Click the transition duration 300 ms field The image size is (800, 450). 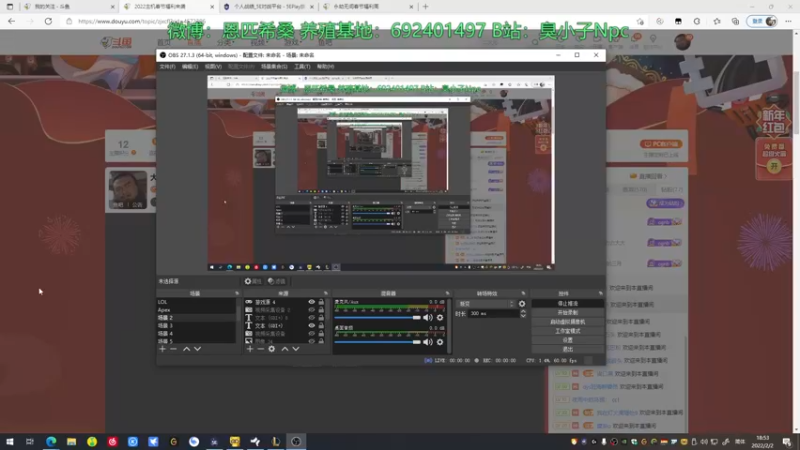[493, 314]
